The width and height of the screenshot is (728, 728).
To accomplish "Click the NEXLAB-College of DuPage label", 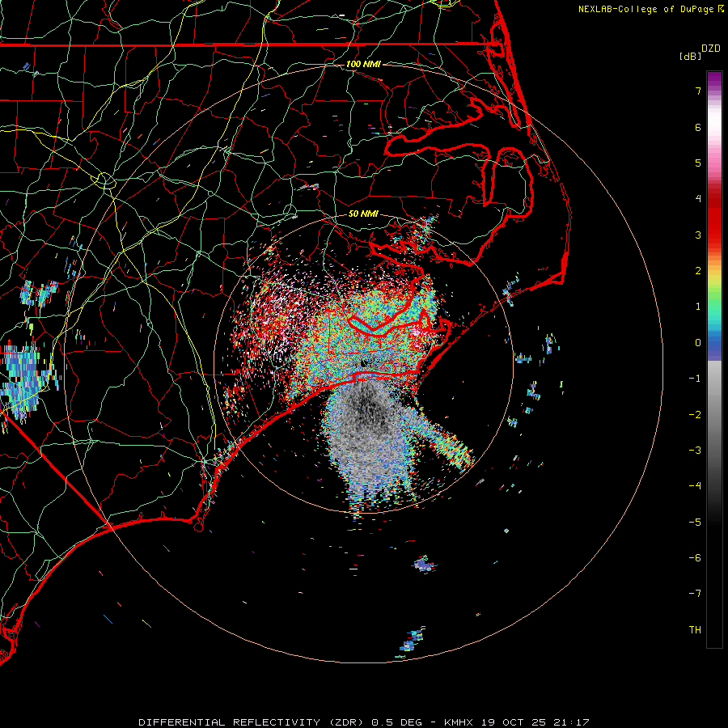I will (x=645, y=9).
